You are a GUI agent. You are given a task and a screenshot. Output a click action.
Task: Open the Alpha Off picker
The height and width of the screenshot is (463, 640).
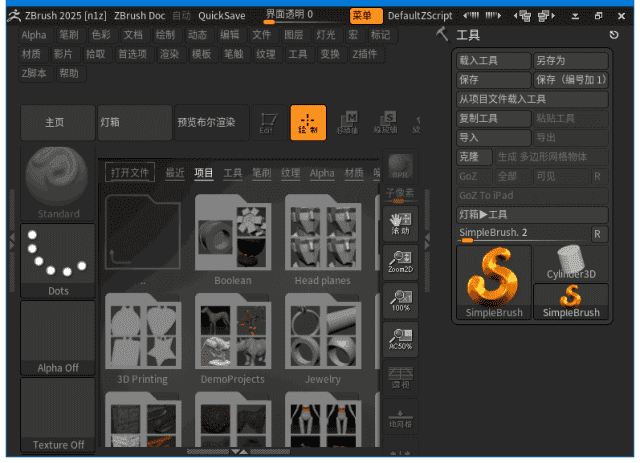tap(58, 338)
